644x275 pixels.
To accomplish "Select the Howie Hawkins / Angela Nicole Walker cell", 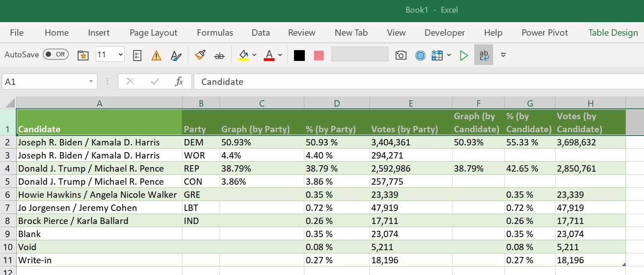I will pyautogui.click(x=99, y=195).
